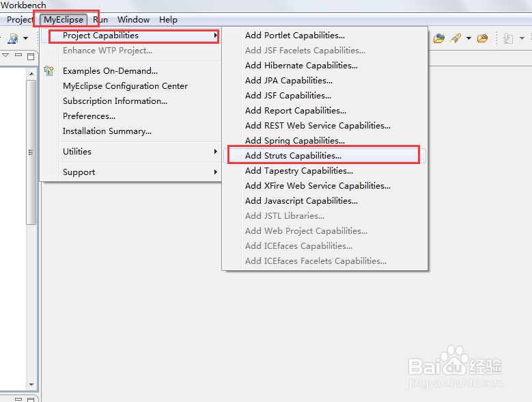This screenshot has height=402, width=532.
Task: Choose Add JPA Capabilities
Action: [324, 81]
